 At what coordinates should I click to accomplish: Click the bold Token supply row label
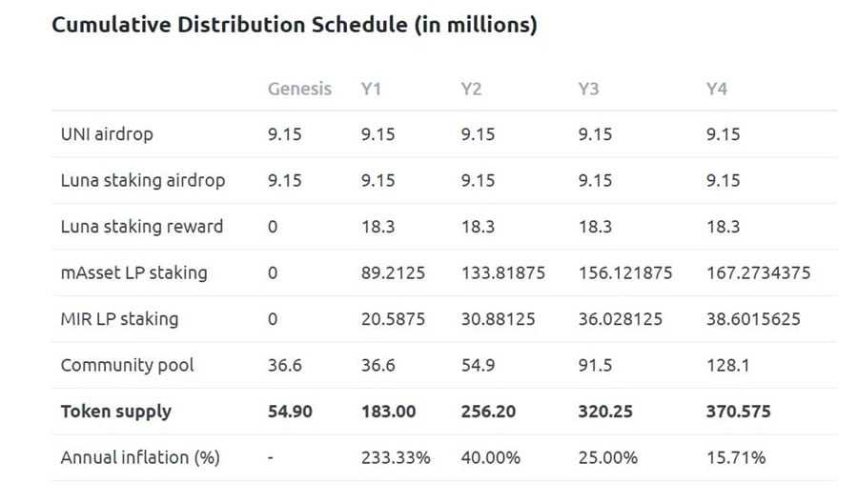116,412
